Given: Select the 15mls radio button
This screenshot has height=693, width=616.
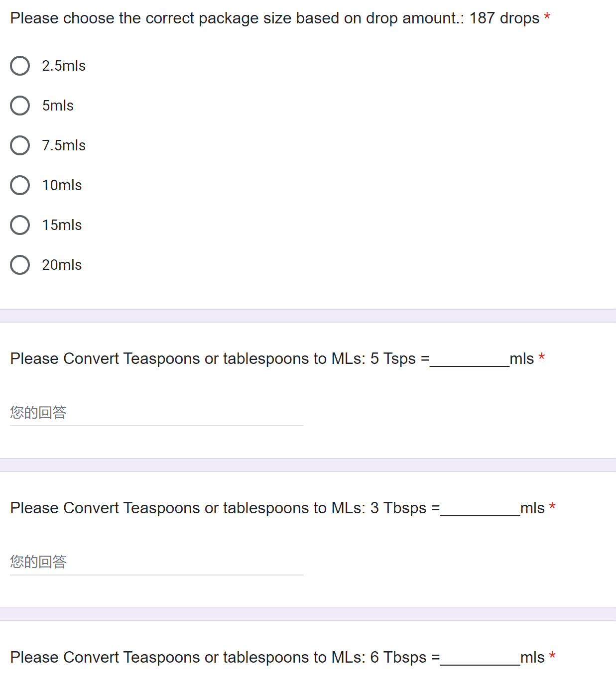Looking at the screenshot, I should coord(20,225).
